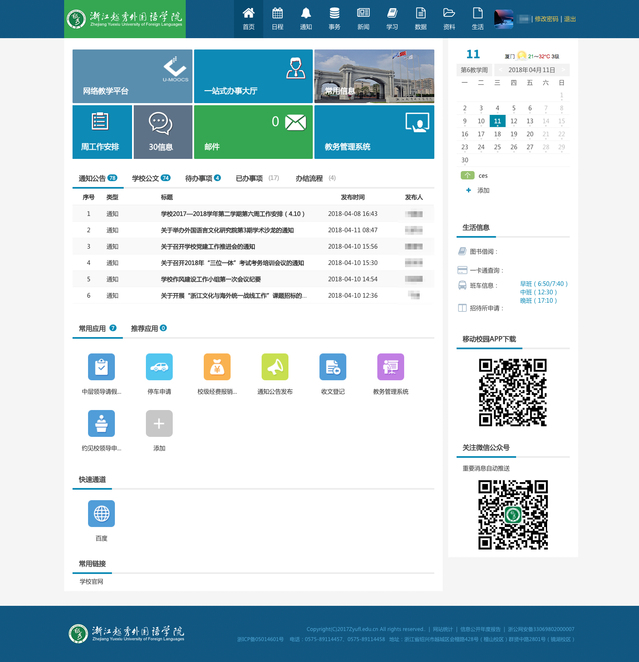Open the 停车申请 car app icon
The width and height of the screenshot is (639, 662).
point(159,367)
